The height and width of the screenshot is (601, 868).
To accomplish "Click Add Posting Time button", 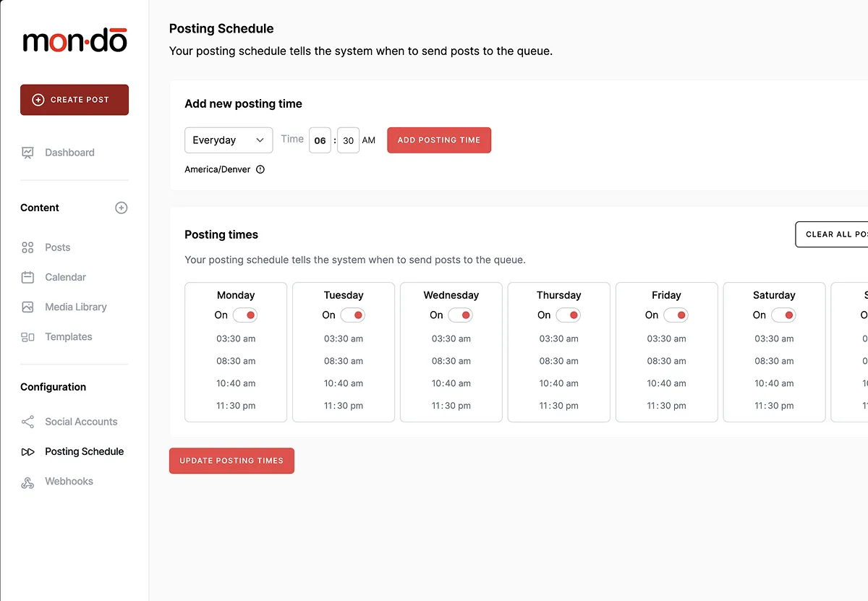I will (x=439, y=140).
